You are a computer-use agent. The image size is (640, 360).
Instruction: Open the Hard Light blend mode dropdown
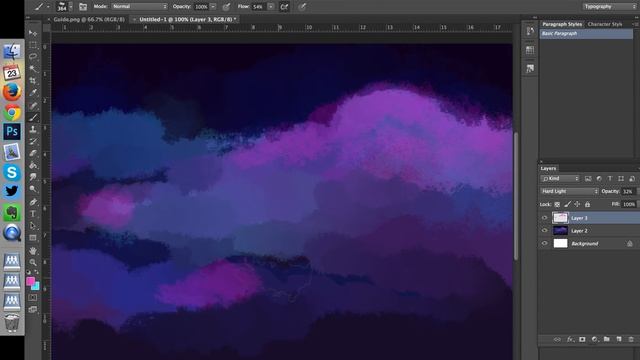[x=569, y=191]
